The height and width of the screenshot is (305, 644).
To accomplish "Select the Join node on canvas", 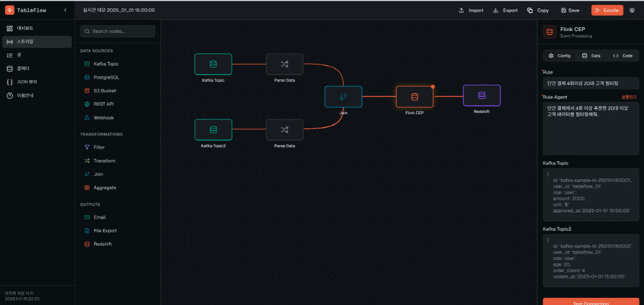I will coord(343,97).
